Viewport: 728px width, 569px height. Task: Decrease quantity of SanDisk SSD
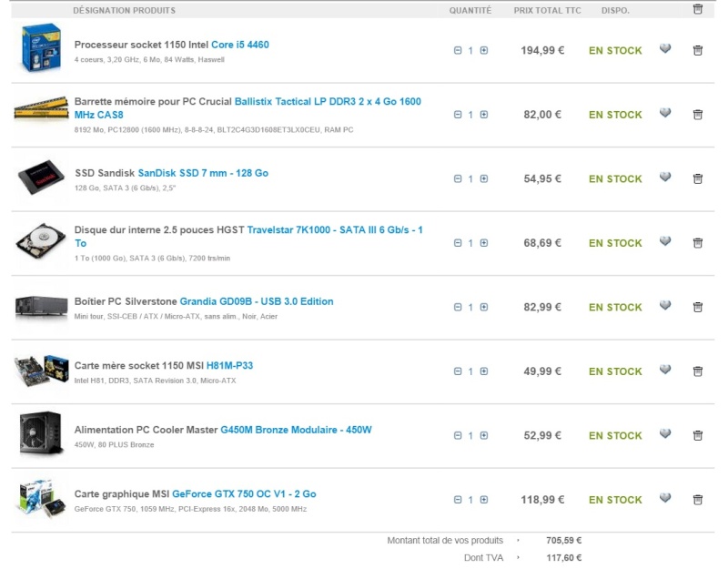458,178
